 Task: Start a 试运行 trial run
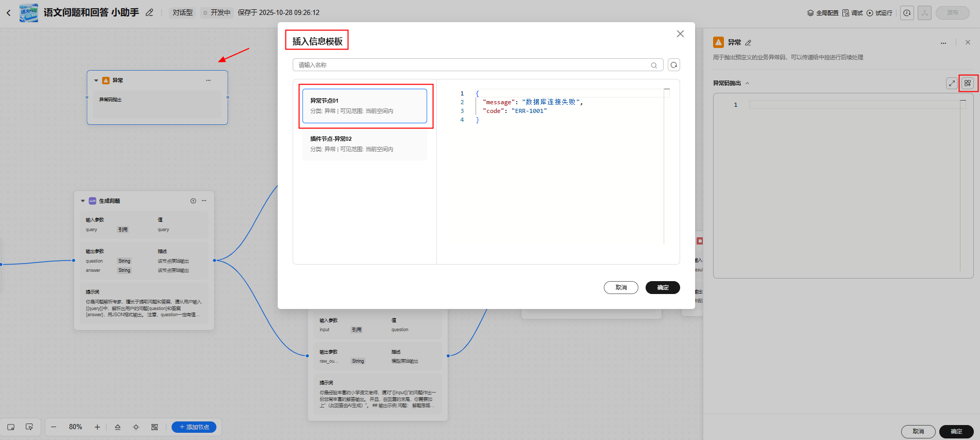click(x=880, y=13)
